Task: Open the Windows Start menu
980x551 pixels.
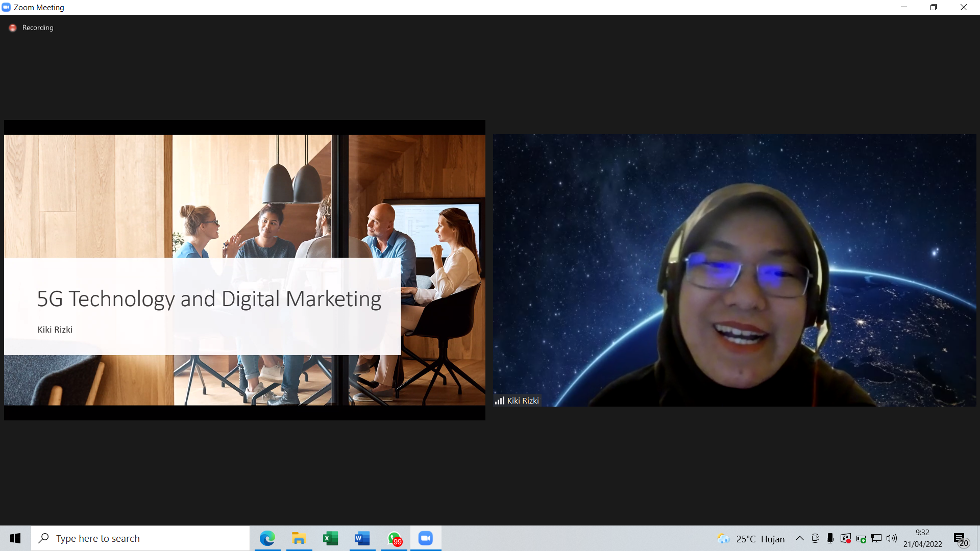Action: 15,538
